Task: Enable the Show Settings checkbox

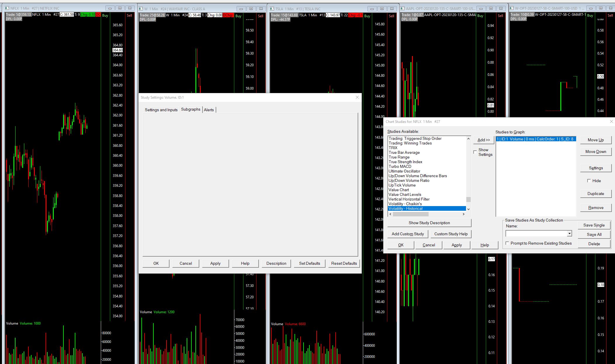Action: coord(475,152)
